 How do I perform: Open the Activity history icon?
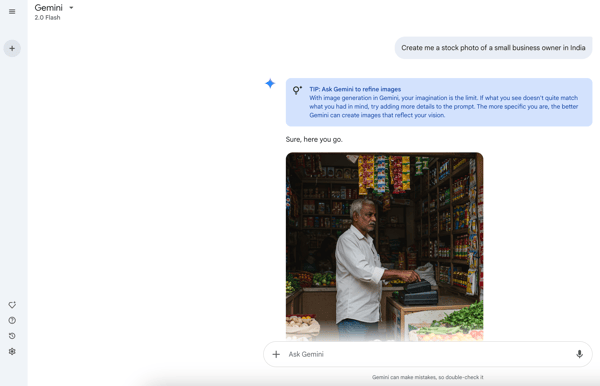pos(12,336)
